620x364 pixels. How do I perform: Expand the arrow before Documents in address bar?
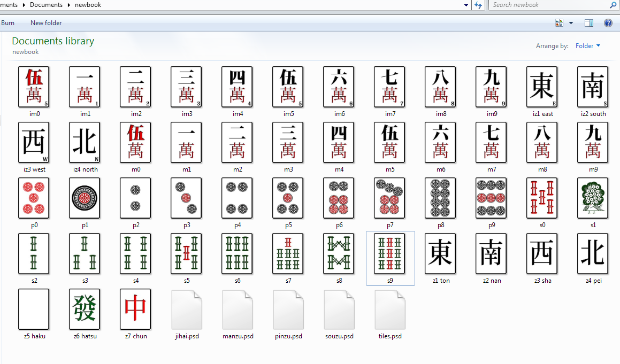pos(24,5)
